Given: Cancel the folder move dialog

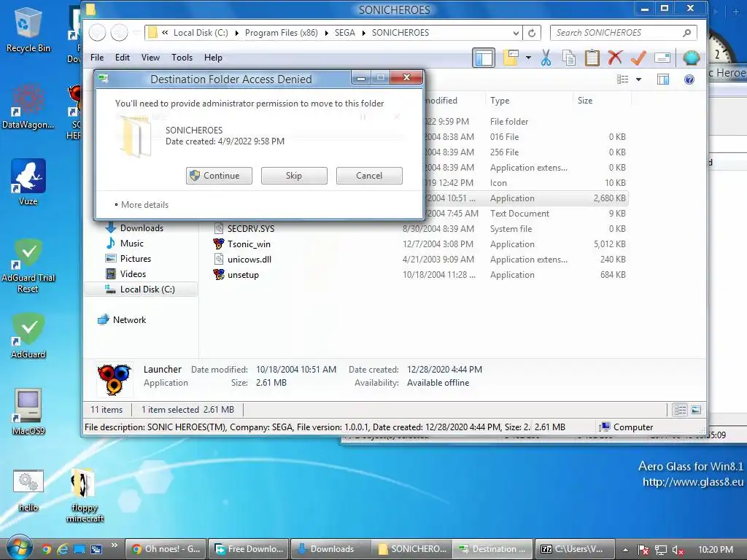Looking at the screenshot, I should coord(369,175).
